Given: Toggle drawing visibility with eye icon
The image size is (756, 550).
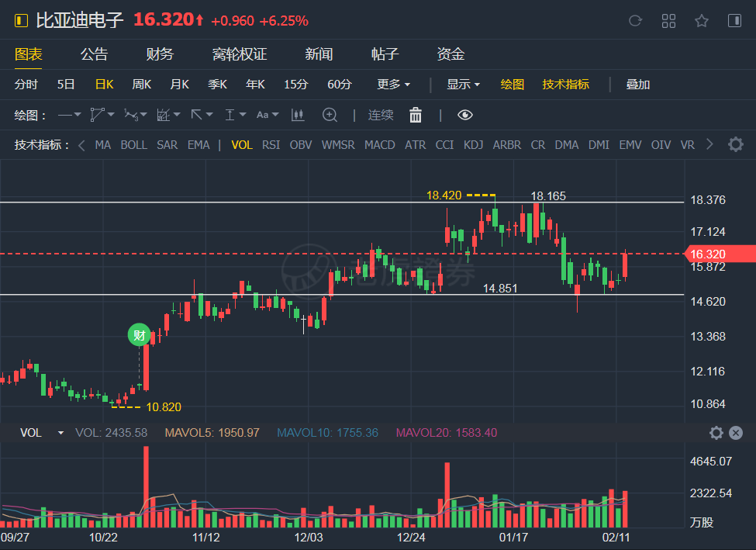Looking at the screenshot, I should 465,115.
